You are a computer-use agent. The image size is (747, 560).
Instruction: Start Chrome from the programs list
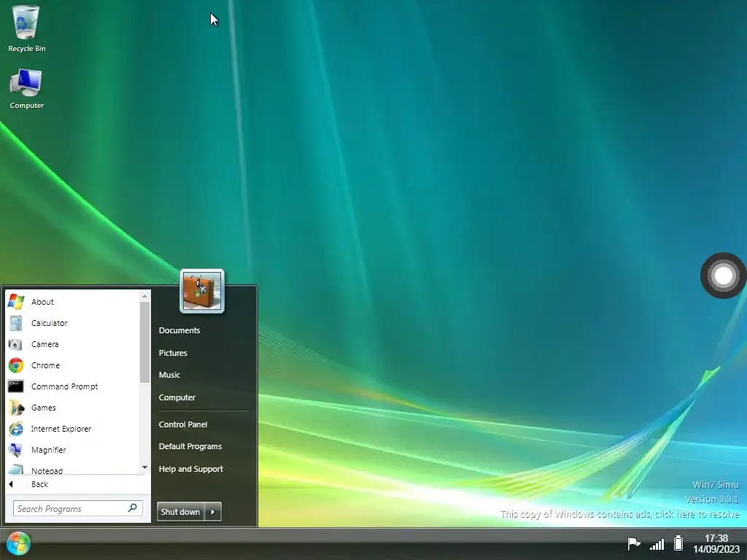pyautogui.click(x=72, y=365)
